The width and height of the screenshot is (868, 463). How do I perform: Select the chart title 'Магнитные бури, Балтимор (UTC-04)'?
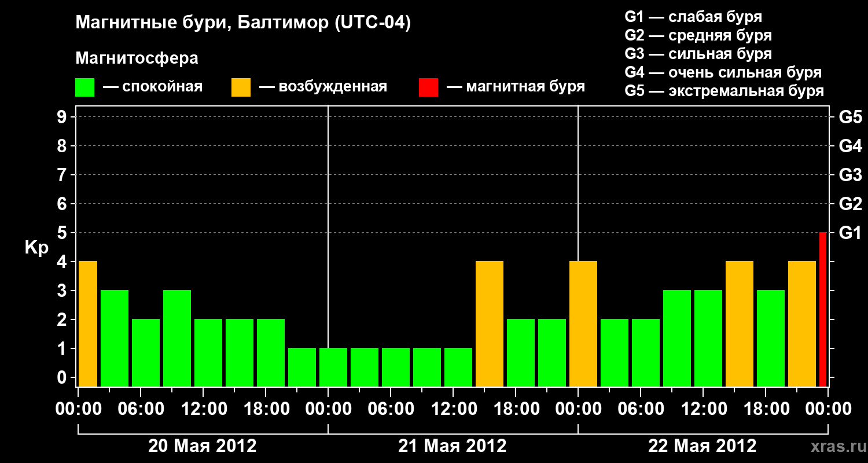243,23
